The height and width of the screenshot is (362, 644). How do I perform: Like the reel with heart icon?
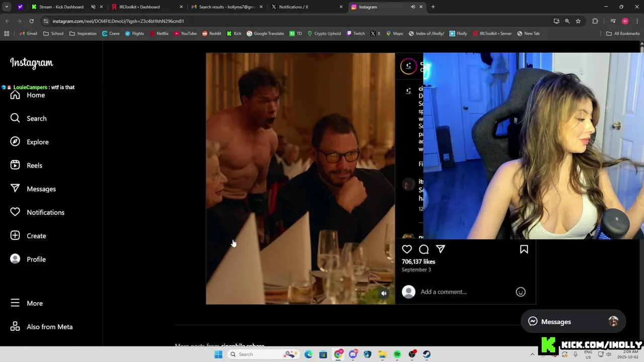(x=407, y=249)
